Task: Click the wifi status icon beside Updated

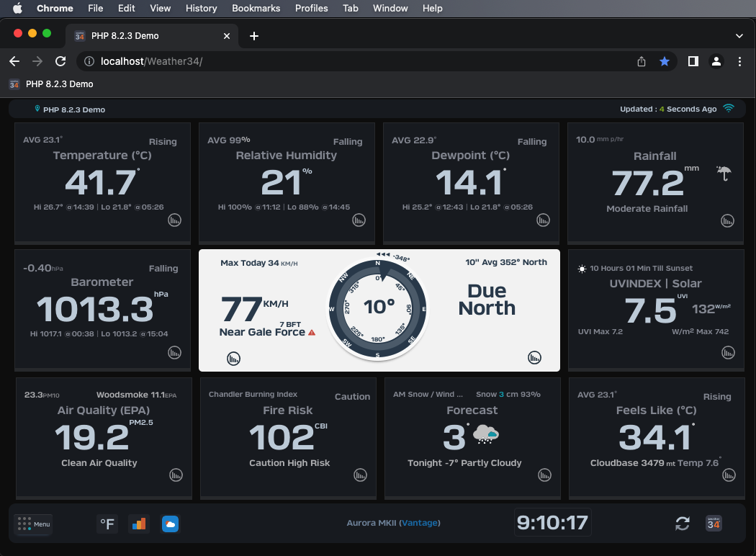Action: tap(729, 108)
